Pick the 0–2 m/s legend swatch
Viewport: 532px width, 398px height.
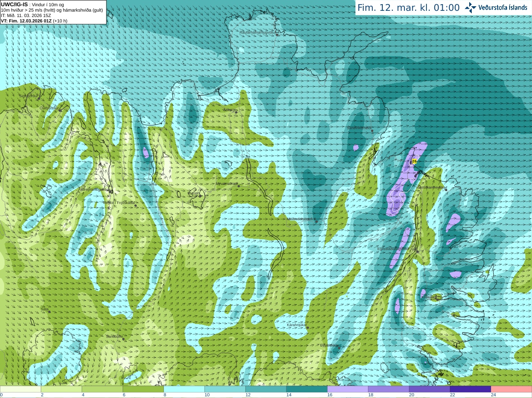tap(20, 389)
